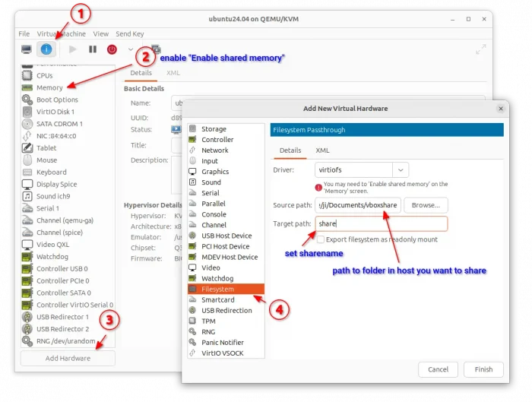The image size is (532, 402).
Task: Select USB Redirector 1
Action: 68,317
